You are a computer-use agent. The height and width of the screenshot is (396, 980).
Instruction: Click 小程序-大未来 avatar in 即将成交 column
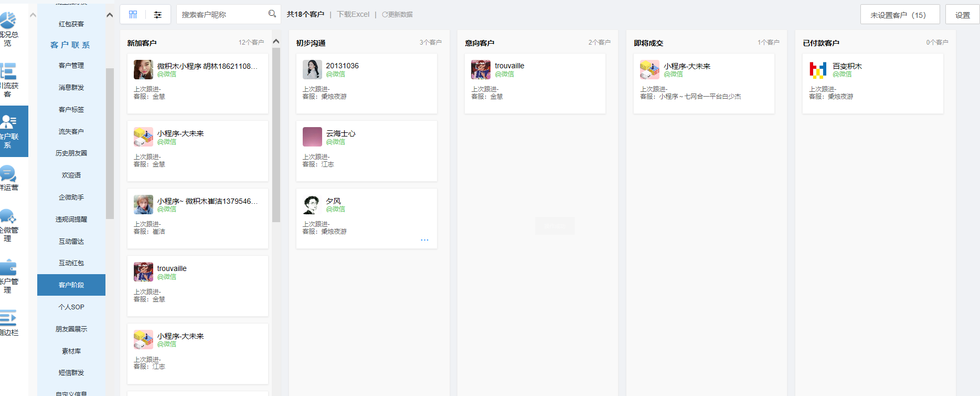coord(649,70)
